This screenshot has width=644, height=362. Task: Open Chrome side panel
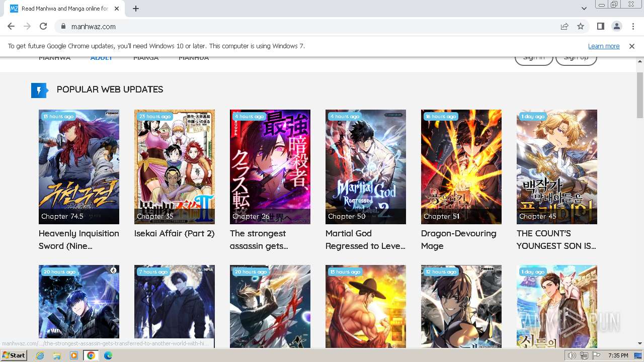tap(600, 26)
